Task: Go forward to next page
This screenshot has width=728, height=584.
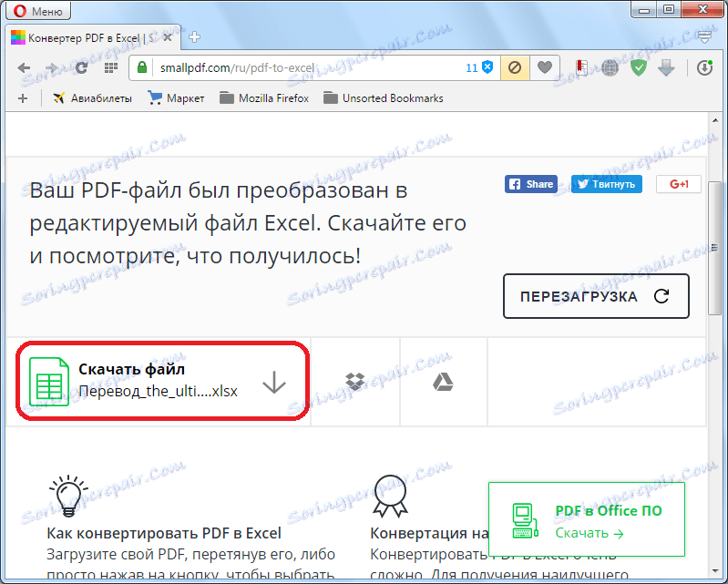Action: tap(52, 68)
